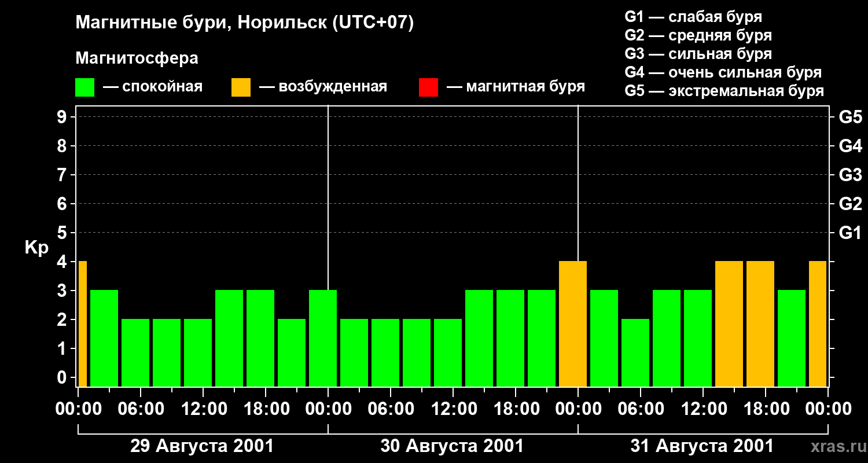
Task: Click the 'G1' right axis label
Action: point(851,233)
